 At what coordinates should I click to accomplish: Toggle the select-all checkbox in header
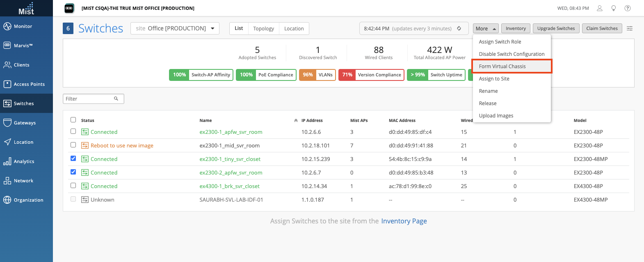point(73,120)
